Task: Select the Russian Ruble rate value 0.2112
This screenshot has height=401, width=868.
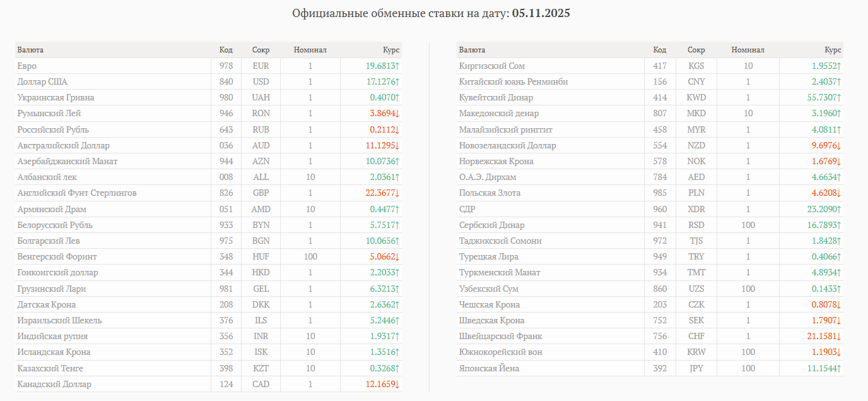Action: tap(382, 129)
